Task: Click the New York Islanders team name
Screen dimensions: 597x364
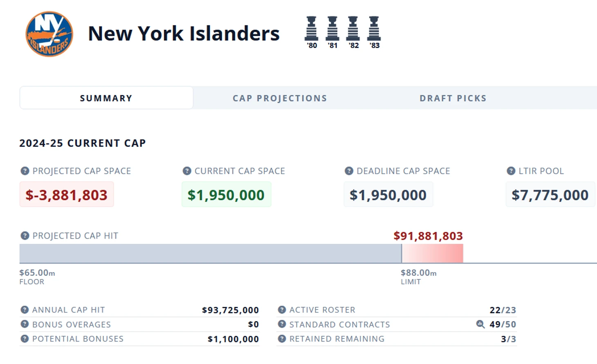Action: 184,33
